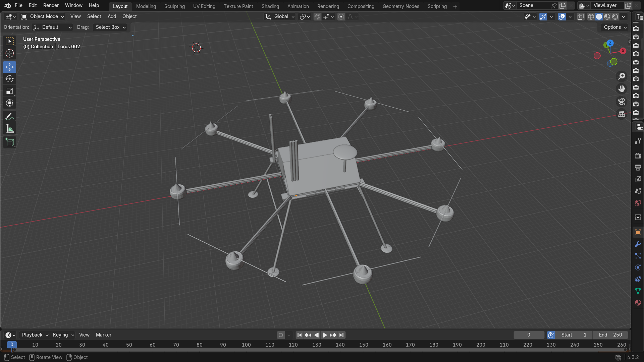Open the Render menu

tap(51, 5)
